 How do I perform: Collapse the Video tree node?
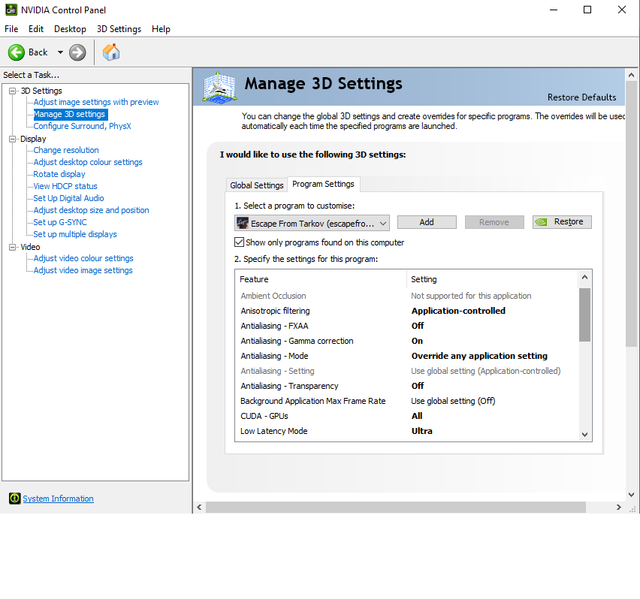[13, 247]
